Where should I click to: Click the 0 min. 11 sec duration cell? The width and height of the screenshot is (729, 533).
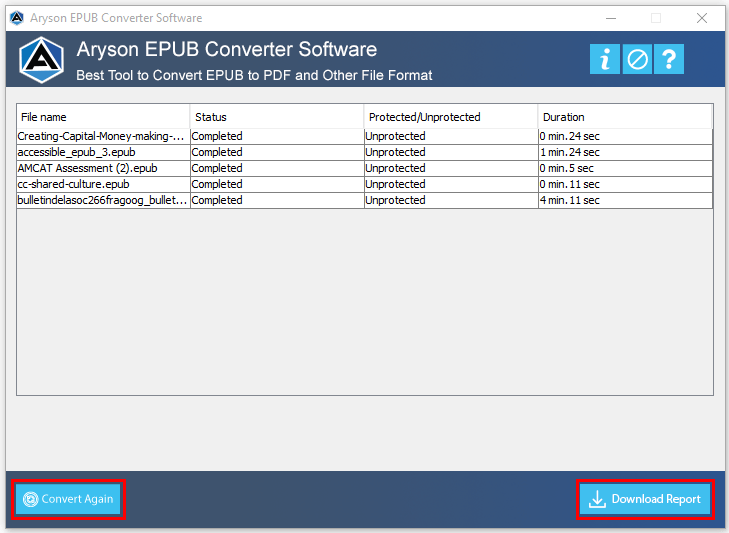(625, 184)
